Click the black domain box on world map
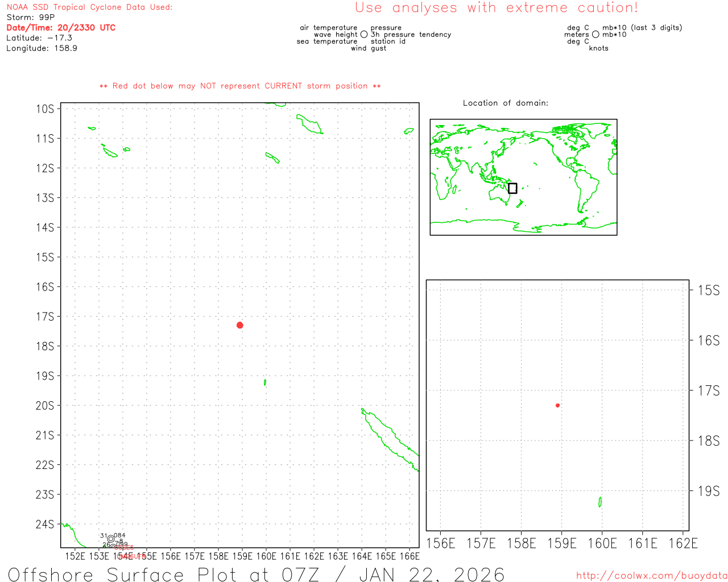This screenshot has height=582, width=728. click(x=512, y=188)
